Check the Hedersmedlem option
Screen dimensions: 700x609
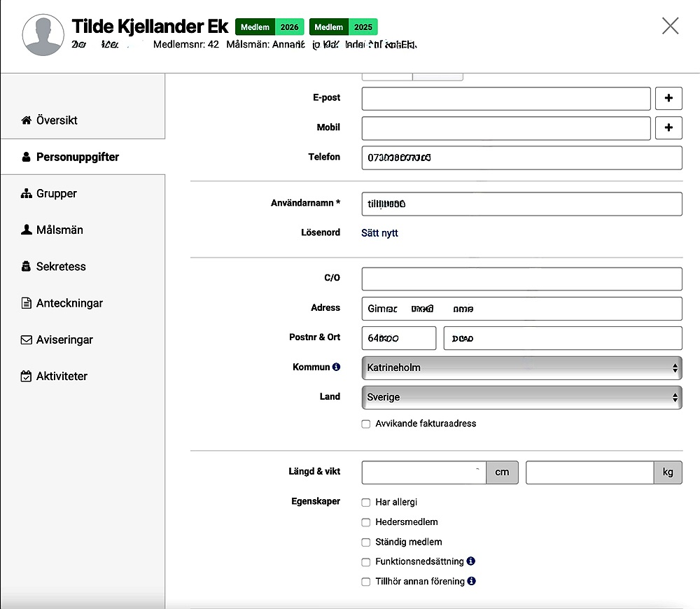(366, 522)
